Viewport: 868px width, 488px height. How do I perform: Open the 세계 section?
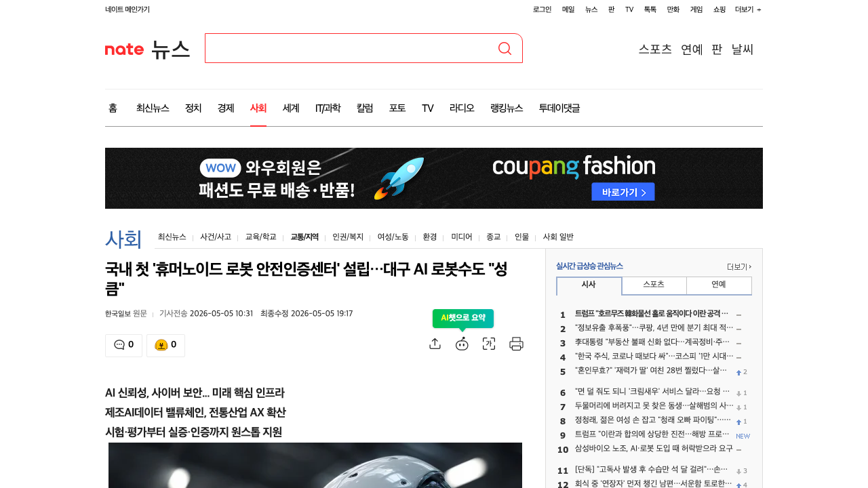tap(291, 108)
